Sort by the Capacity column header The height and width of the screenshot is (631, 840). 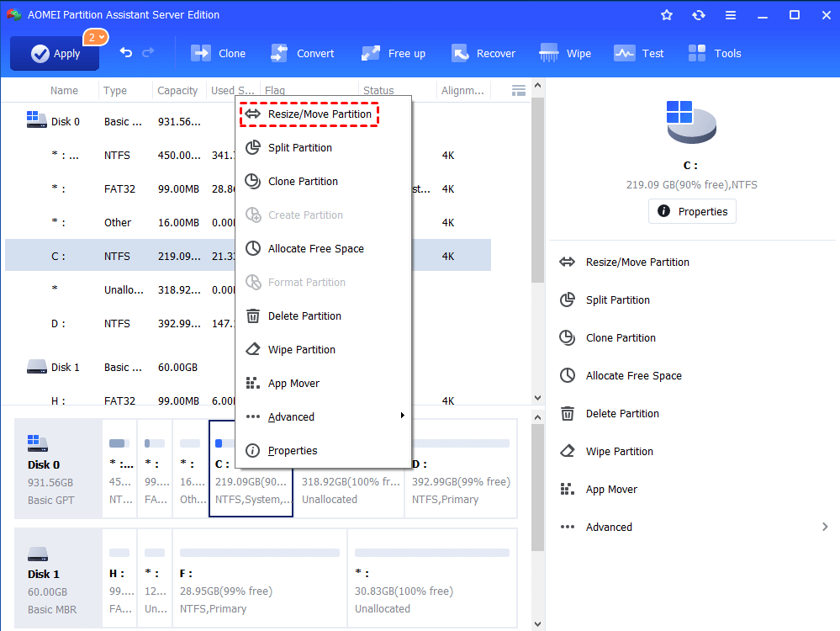pyautogui.click(x=177, y=91)
